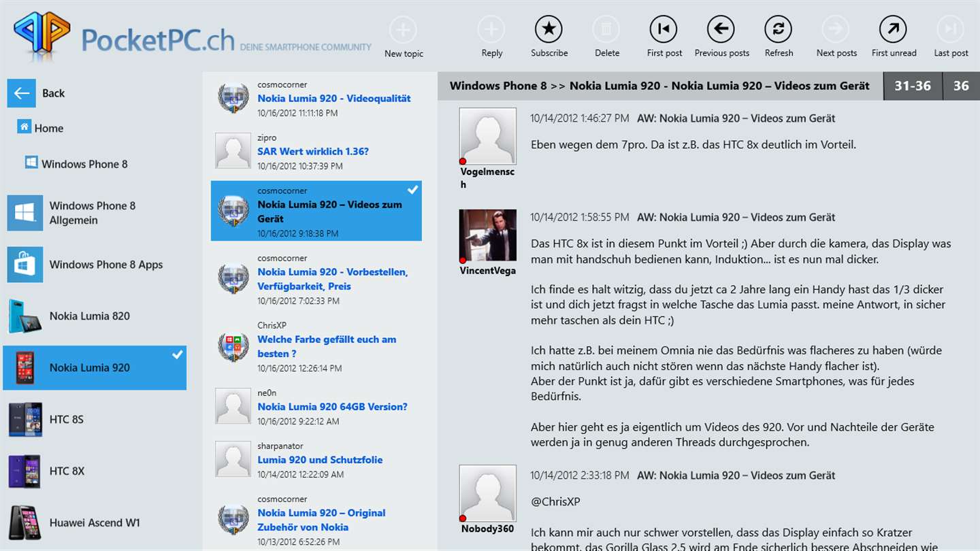Image resolution: width=980 pixels, height=551 pixels.
Task: Click username VincentVega
Action: coord(488,271)
